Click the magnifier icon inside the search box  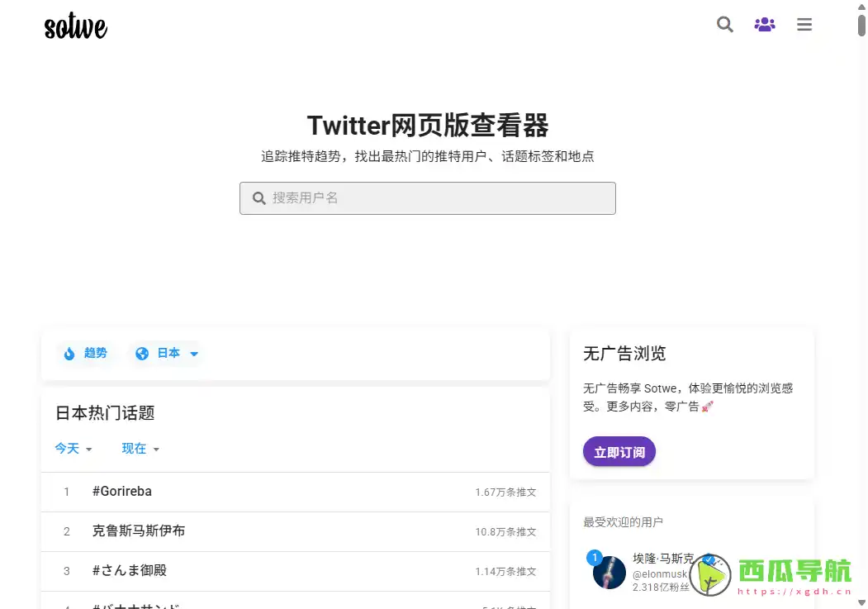(259, 198)
